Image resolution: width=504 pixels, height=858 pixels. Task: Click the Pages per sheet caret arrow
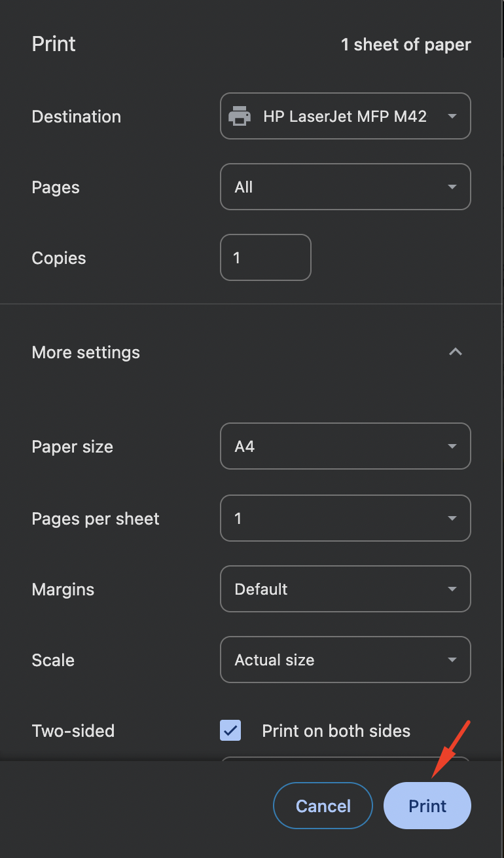pos(452,519)
